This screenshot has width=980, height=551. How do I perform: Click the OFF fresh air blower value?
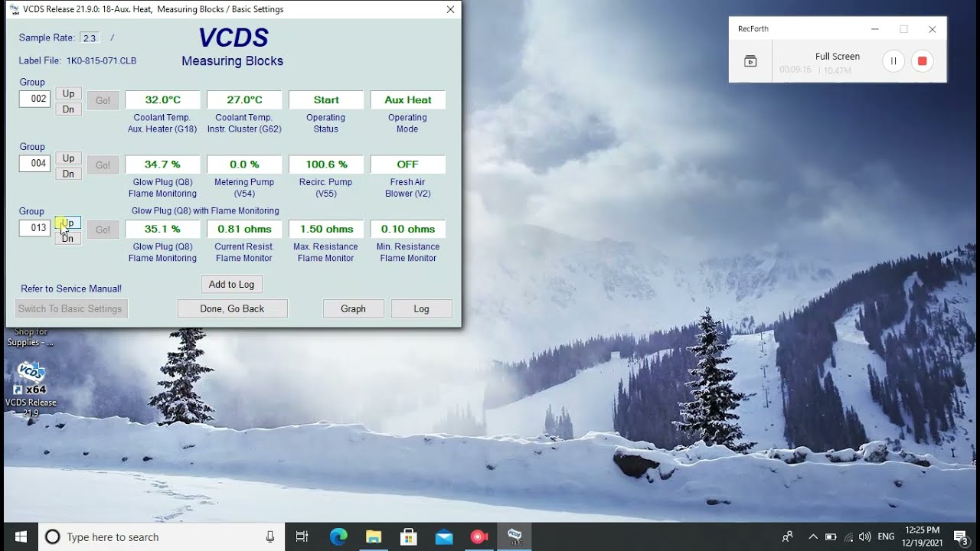pyautogui.click(x=407, y=164)
